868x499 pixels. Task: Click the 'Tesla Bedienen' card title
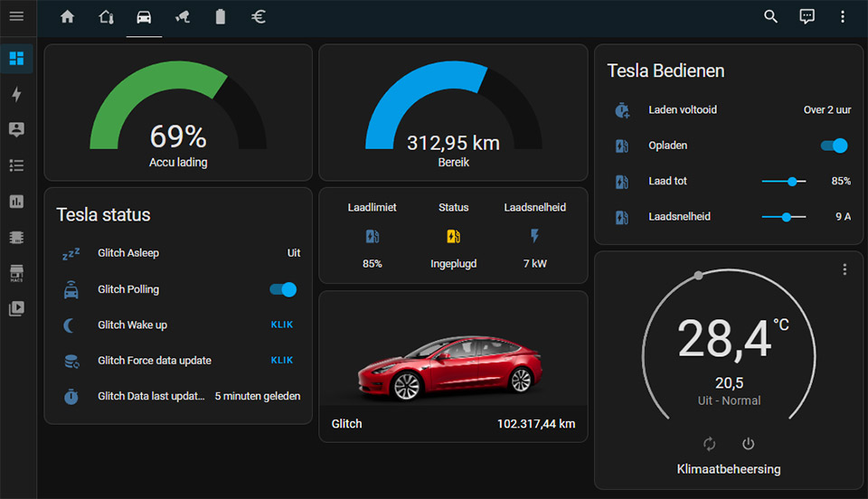(665, 71)
